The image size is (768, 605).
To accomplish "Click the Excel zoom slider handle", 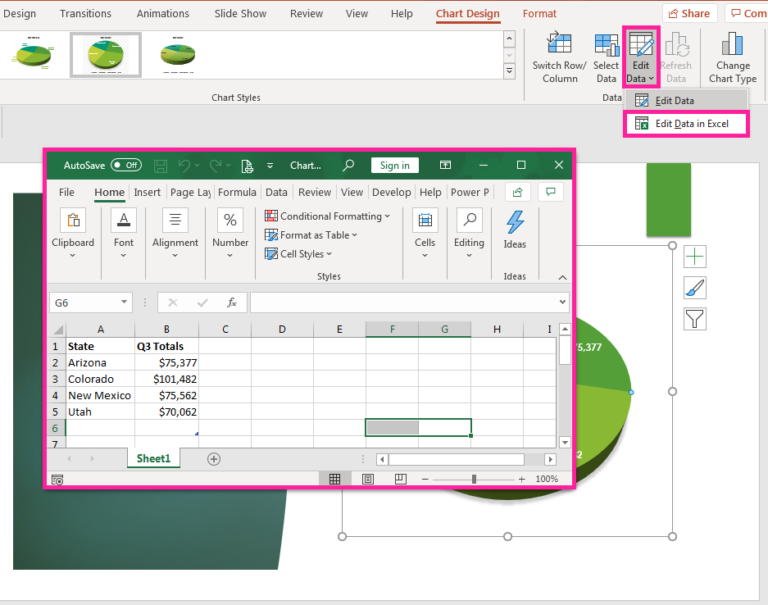I will coord(474,479).
